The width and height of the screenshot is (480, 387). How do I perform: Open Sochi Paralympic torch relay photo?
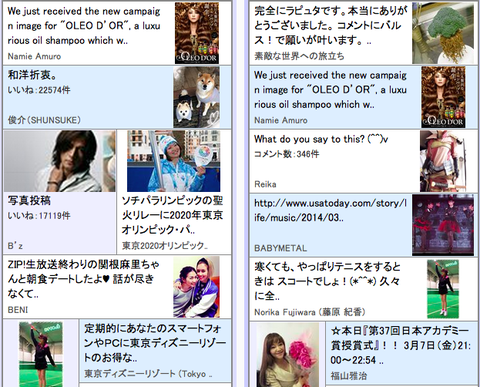174,161
